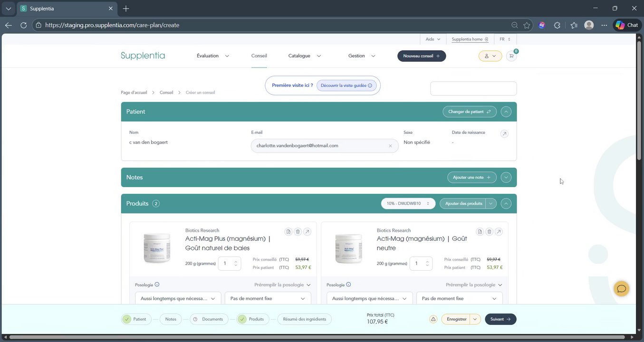644x342 pixels.
Task: Click the zoom magnifier in address bar
Action: point(515,25)
